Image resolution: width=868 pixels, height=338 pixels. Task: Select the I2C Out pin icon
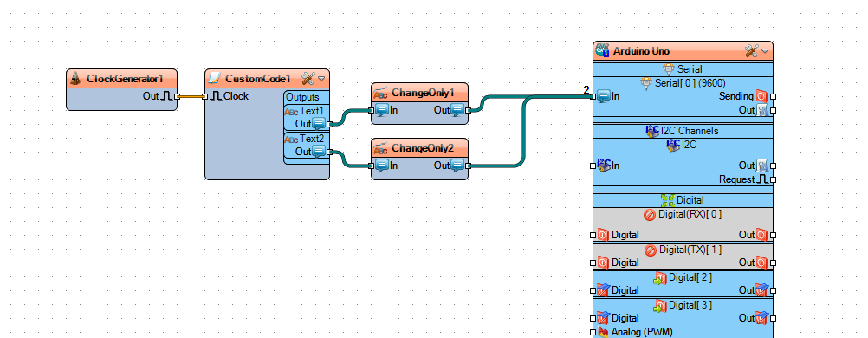761,166
